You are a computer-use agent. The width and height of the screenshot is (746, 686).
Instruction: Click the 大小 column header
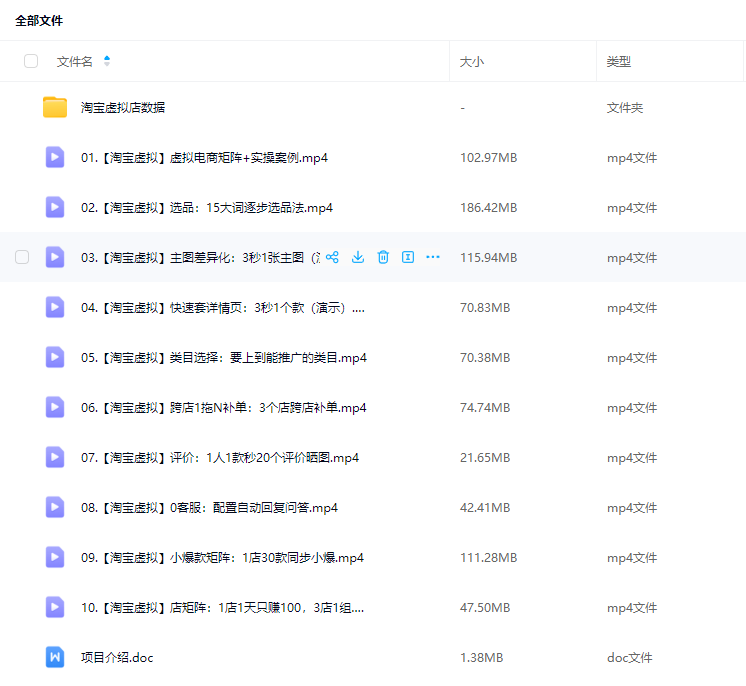(x=471, y=61)
